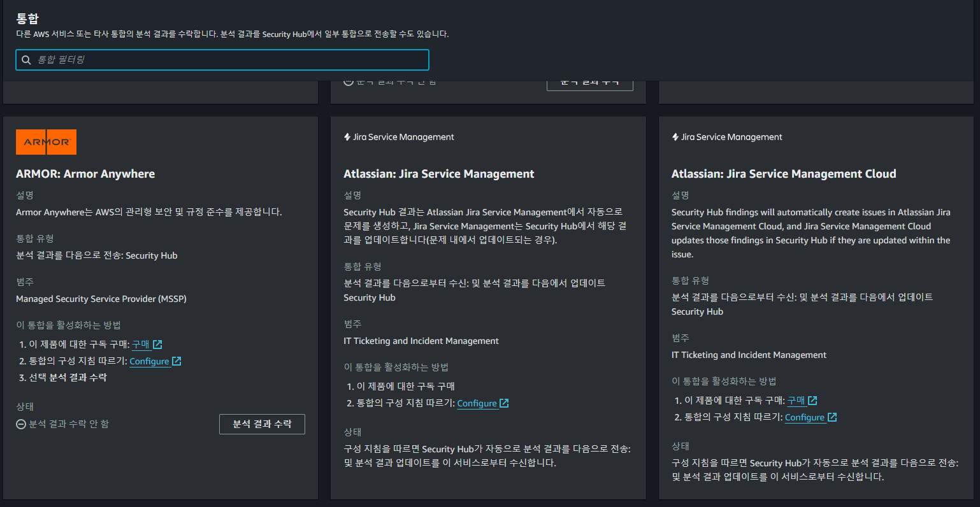The image size is (980, 507).
Task: Click the magnifier icon in the filter field
Action: click(26, 59)
